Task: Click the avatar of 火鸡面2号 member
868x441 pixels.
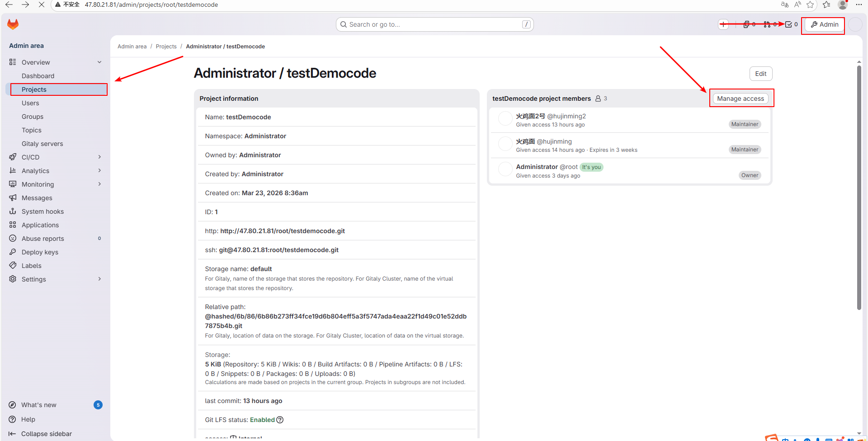Action: pyautogui.click(x=505, y=118)
